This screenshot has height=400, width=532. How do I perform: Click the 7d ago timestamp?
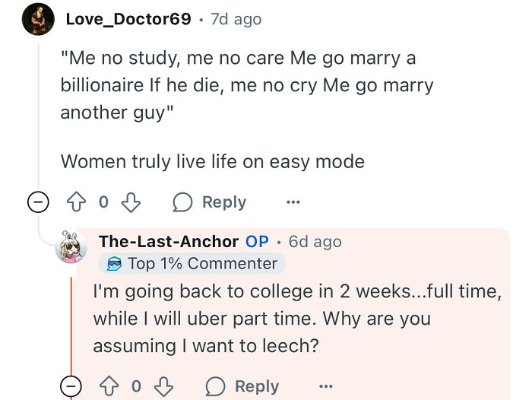click(236, 19)
